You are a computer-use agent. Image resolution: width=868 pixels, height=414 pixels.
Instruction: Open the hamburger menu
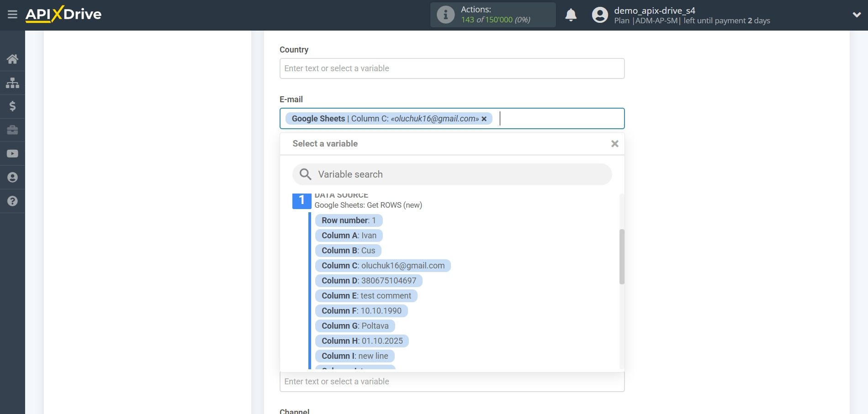click(x=12, y=15)
